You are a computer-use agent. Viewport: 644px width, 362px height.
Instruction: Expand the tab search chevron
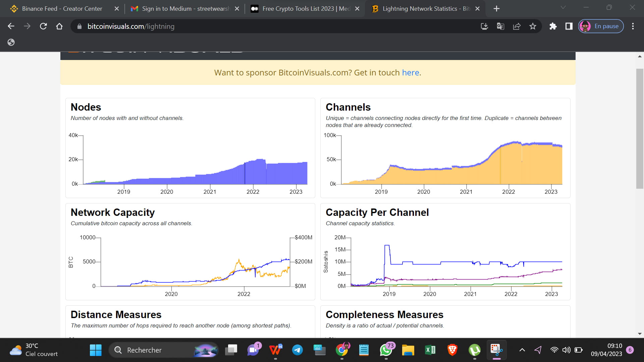[x=563, y=7]
